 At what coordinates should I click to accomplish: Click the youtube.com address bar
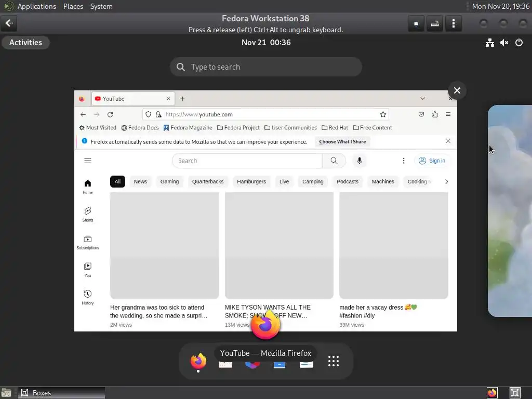tap(265, 115)
